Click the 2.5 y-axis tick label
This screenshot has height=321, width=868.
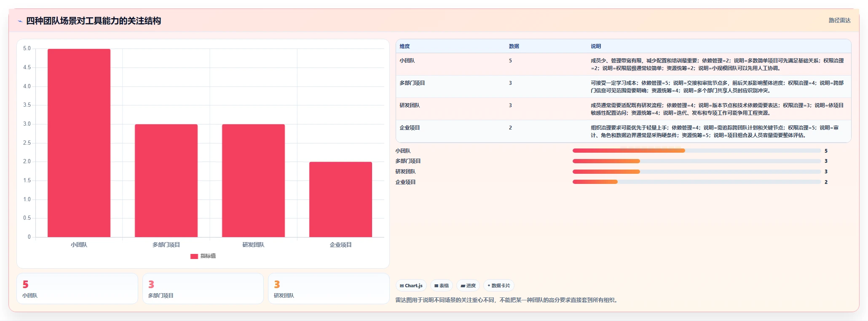coord(27,143)
